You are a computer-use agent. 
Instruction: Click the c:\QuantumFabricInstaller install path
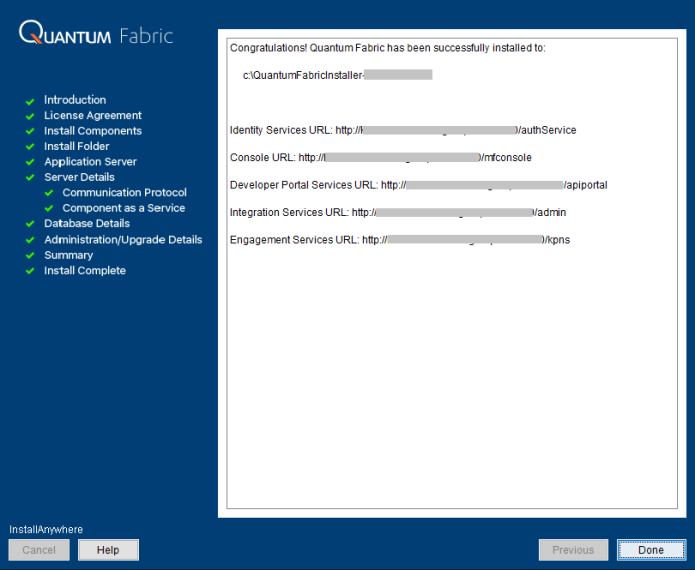point(337,75)
